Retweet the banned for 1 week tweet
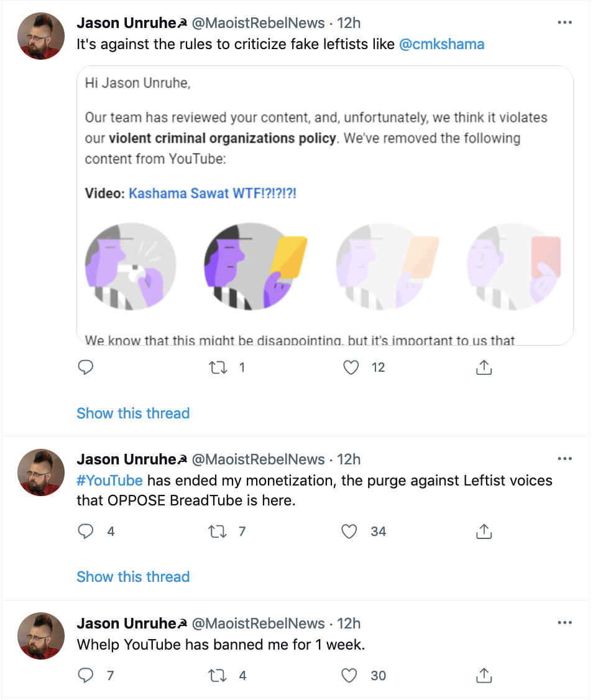This screenshot has width=593, height=700. [x=218, y=675]
